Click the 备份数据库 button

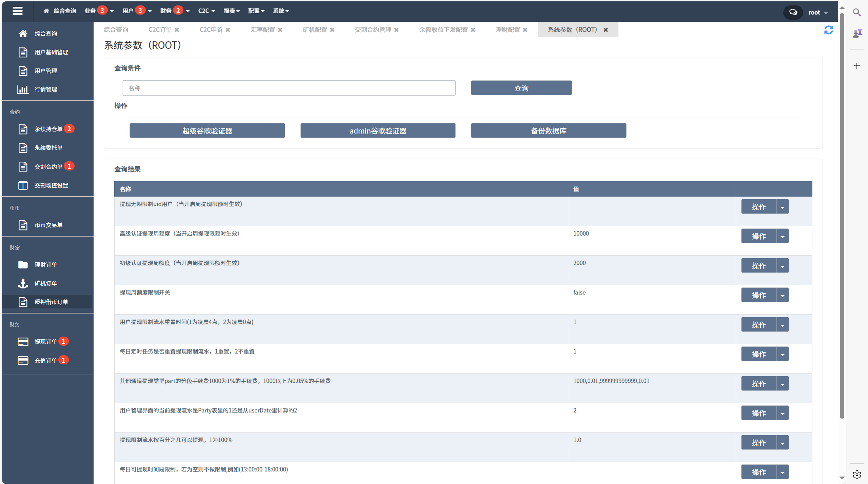(x=549, y=130)
